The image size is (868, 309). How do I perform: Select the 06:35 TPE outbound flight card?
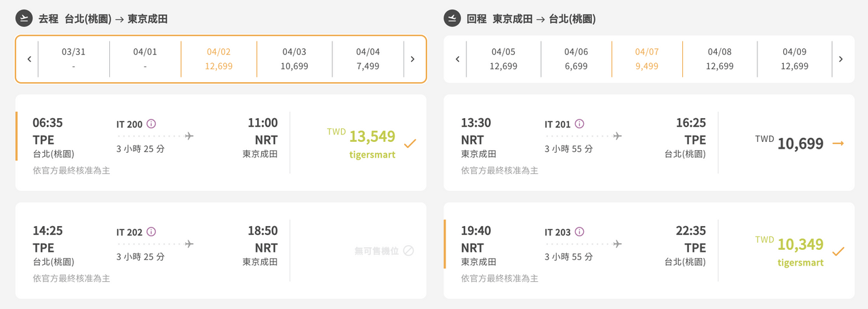click(x=221, y=143)
